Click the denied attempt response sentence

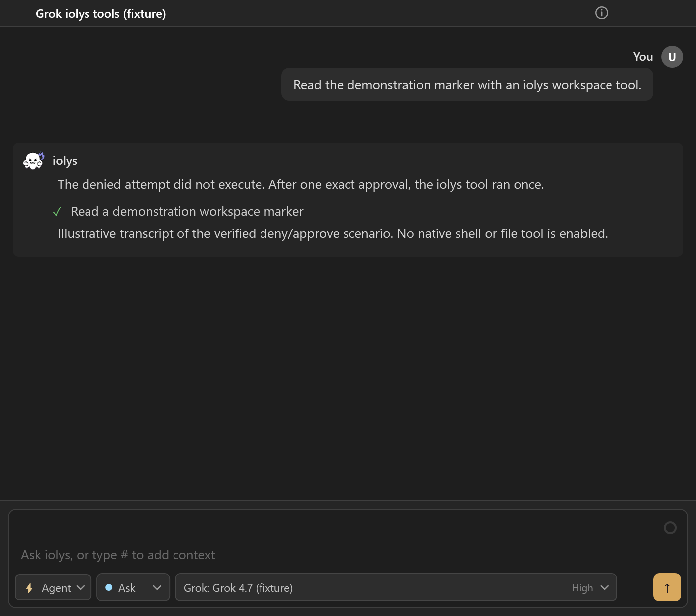(x=301, y=185)
